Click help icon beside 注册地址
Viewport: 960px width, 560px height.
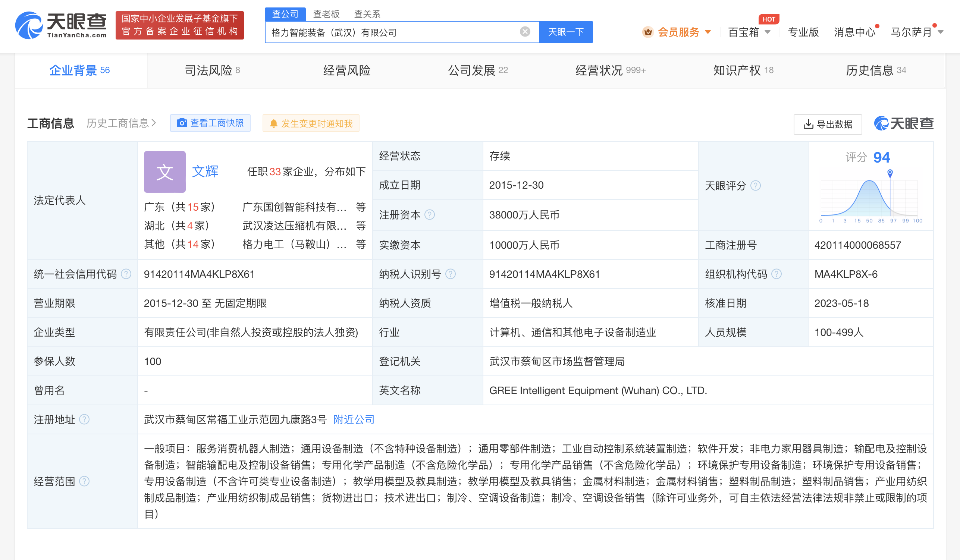[x=84, y=419]
